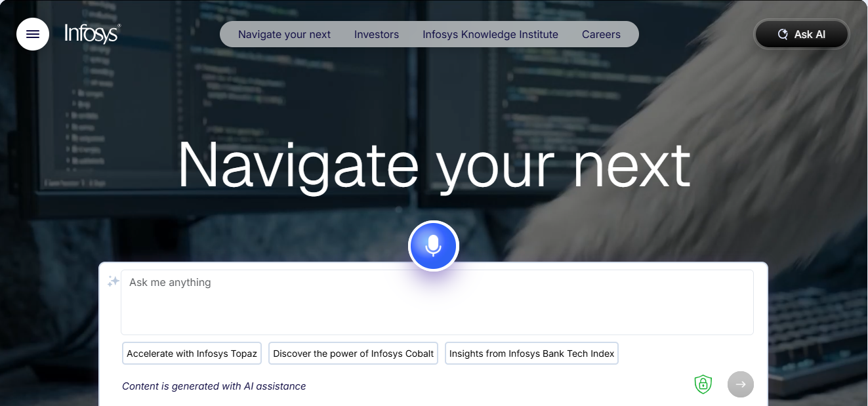
Task: Open the Ask AI button
Action: (802, 34)
